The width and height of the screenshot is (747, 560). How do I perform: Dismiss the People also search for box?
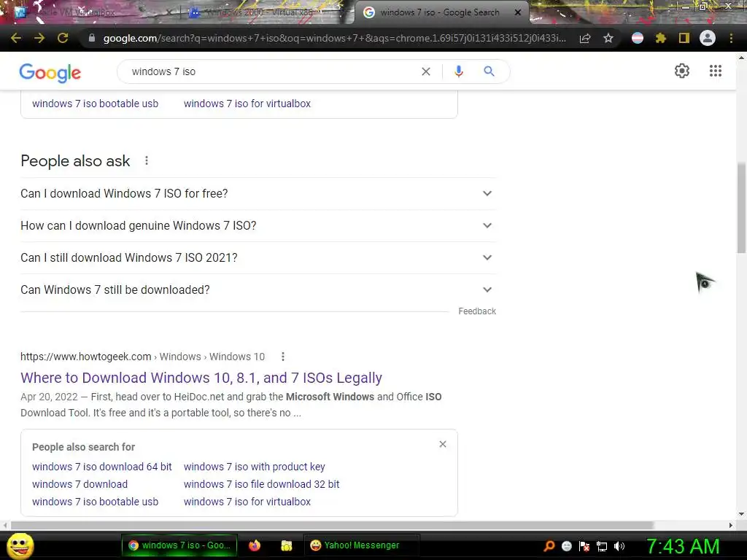(x=443, y=444)
